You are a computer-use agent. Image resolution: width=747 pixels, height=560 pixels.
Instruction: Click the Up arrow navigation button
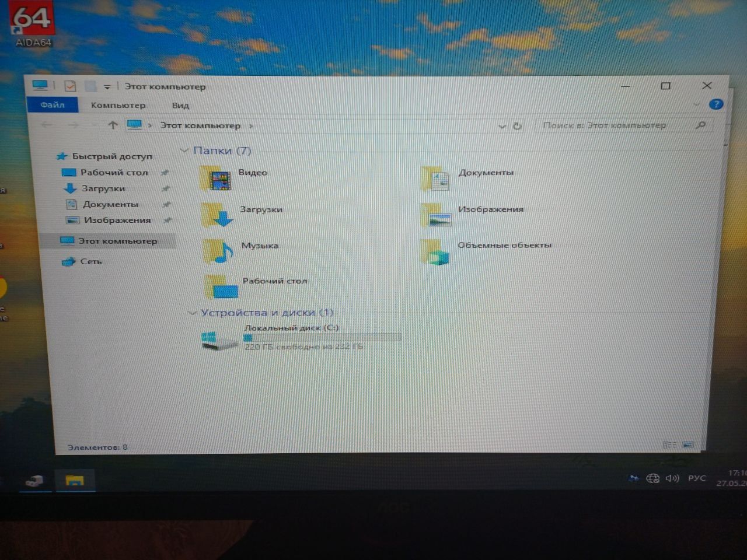click(x=113, y=125)
